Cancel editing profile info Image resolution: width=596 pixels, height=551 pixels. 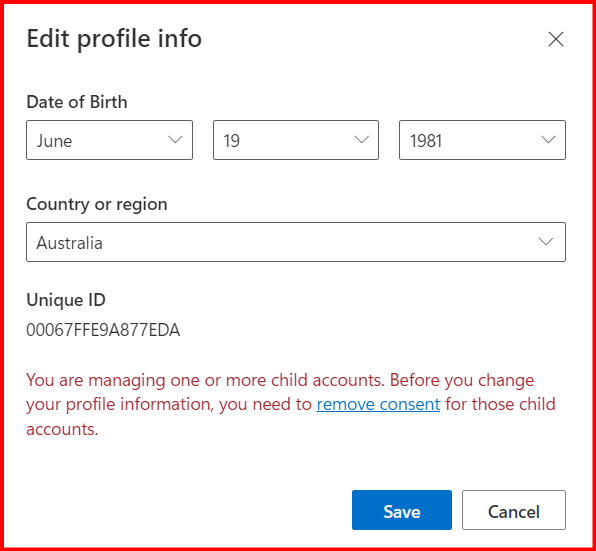(x=514, y=510)
